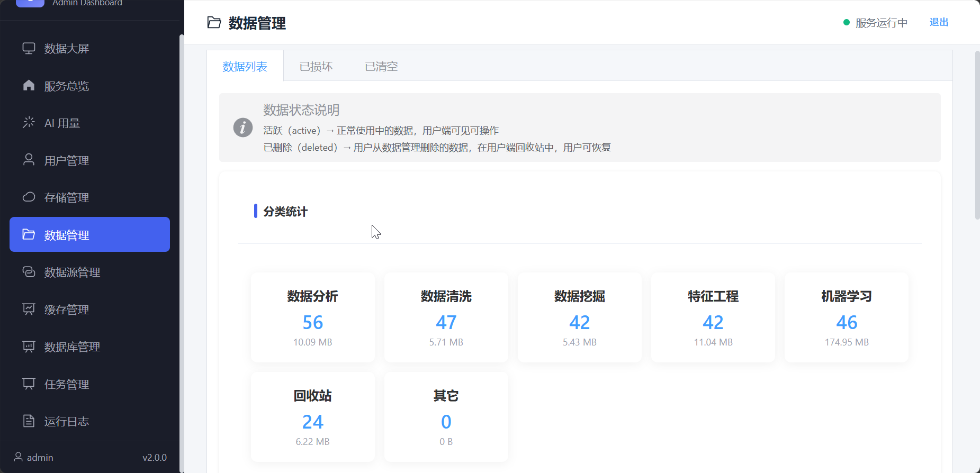
Task: Click the 用户管理 person icon
Action: 29,160
